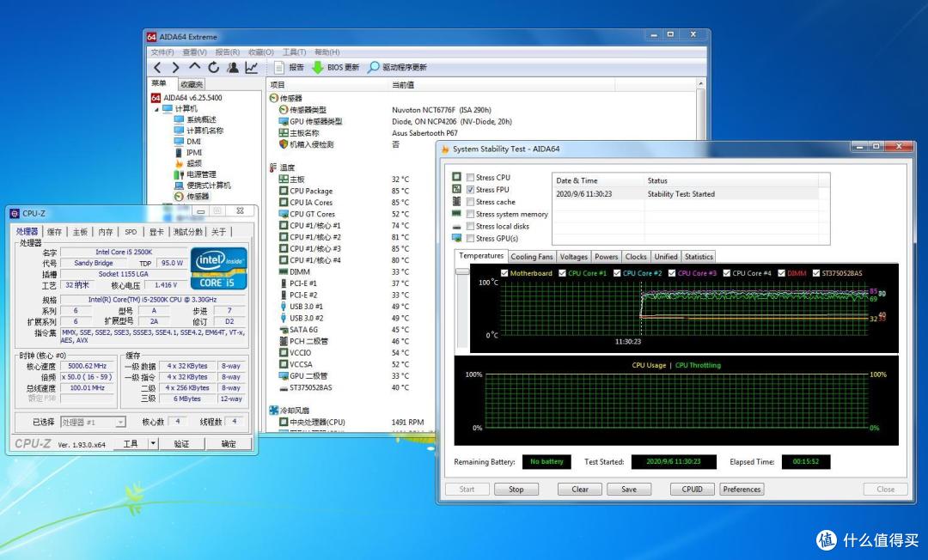This screenshot has width=928, height=560.
Task: Switch to the 内存 tab in CPU-Z
Action: coord(106,232)
